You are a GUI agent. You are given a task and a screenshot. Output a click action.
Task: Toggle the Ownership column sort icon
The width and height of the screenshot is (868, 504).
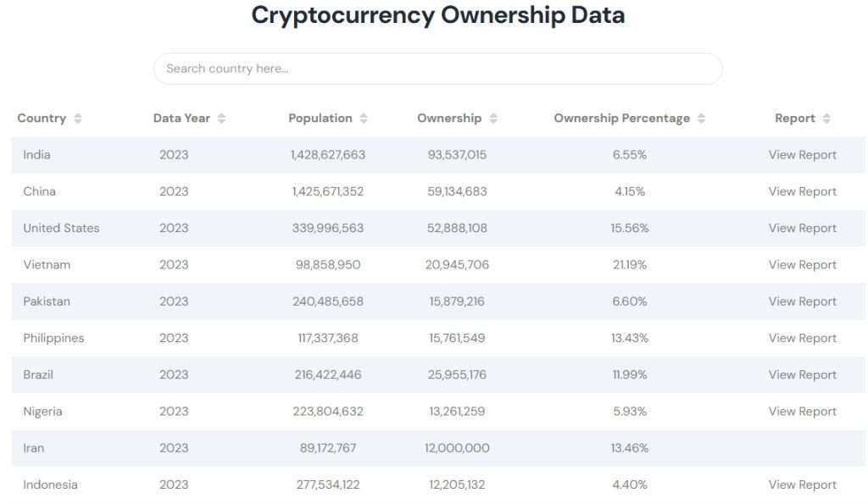[x=493, y=119]
